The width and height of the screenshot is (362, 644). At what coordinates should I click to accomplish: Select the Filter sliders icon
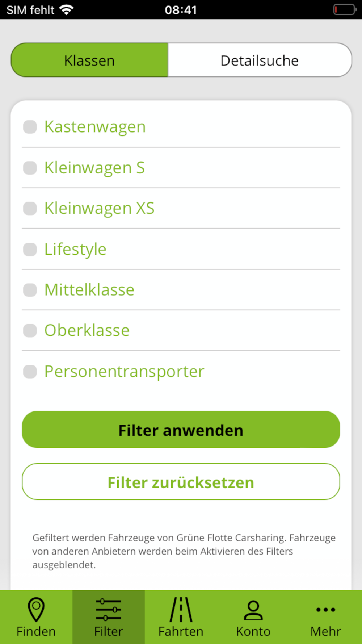(x=109, y=610)
